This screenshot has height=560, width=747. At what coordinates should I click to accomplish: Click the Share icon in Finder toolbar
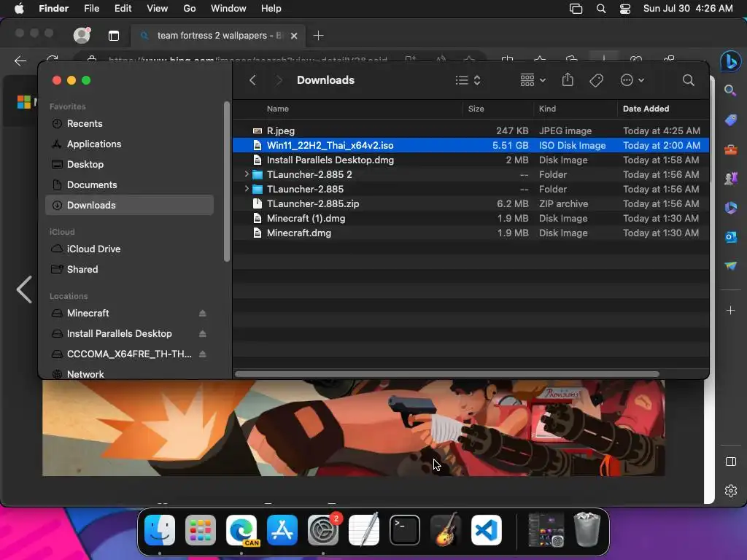[568, 79]
